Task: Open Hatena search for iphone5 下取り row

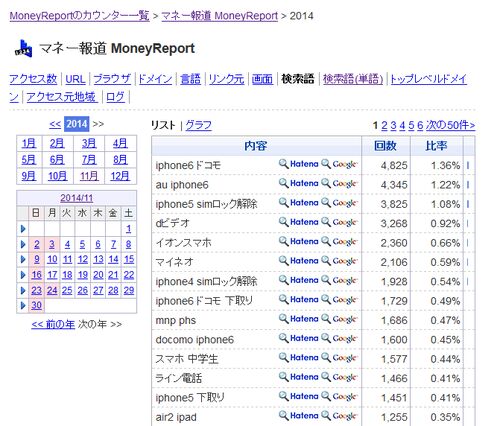Action: 299,396
